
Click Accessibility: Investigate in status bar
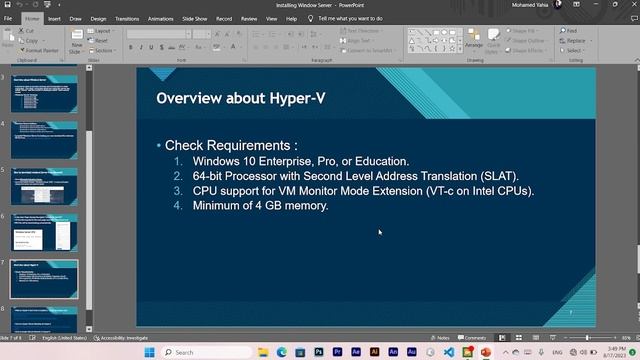point(121,338)
